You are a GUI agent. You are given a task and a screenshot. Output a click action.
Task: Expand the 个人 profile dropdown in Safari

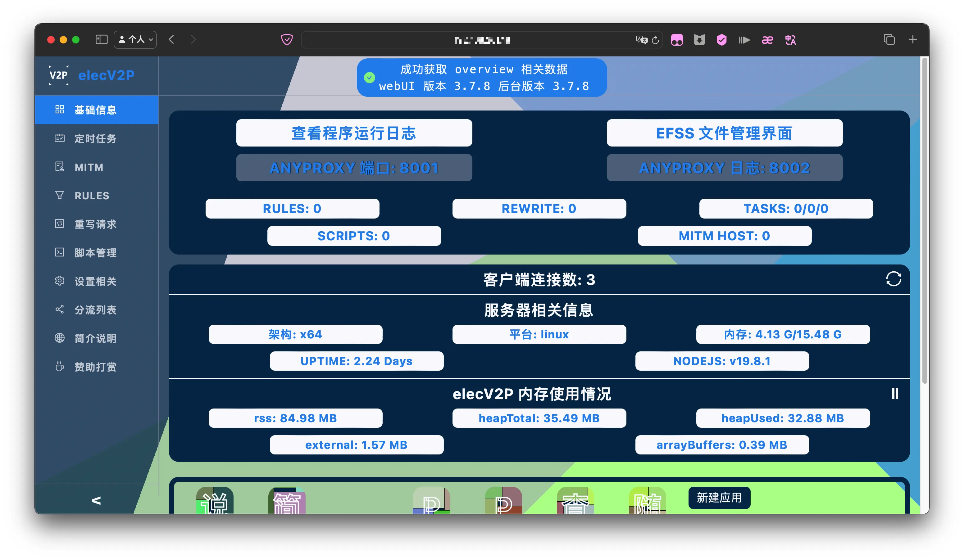point(135,40)
